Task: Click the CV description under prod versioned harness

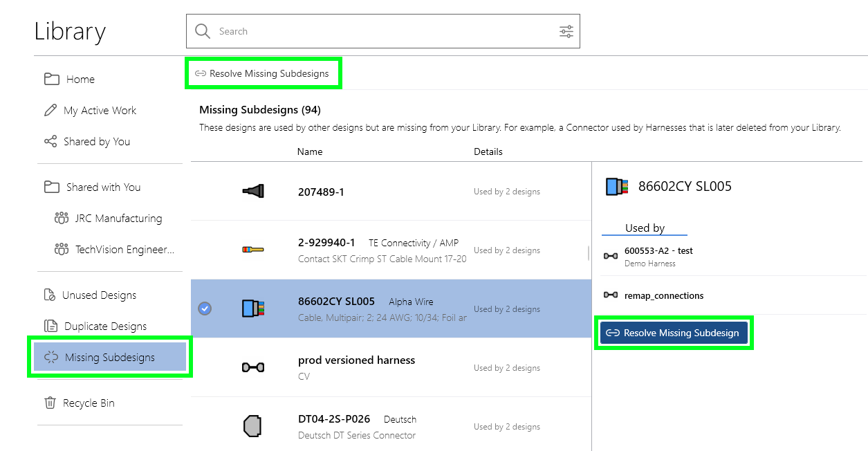Action: click(304, 376)
